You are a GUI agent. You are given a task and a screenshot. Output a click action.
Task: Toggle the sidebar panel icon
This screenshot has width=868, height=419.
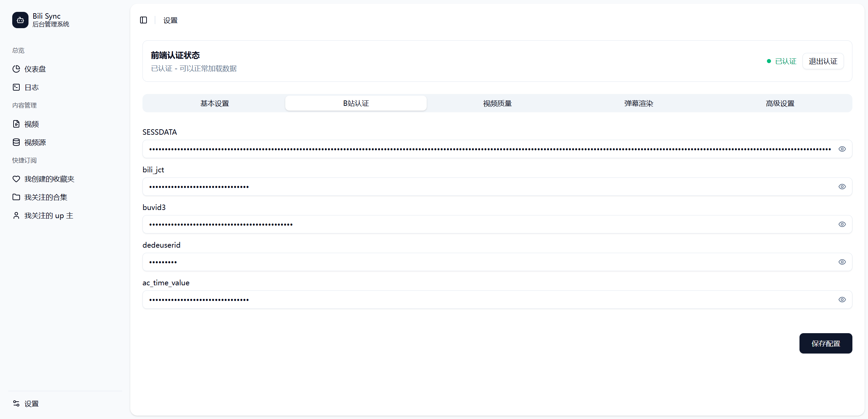click(x=143, y=20)
